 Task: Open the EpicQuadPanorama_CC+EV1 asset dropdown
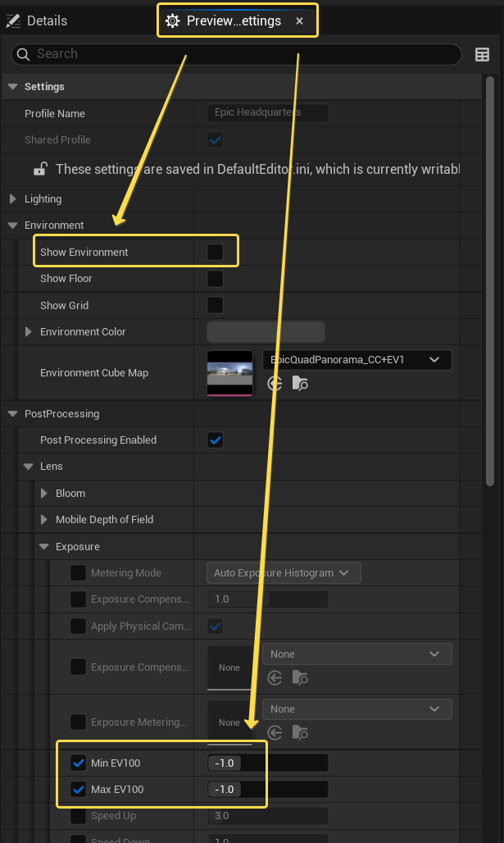tap(356, 360)
